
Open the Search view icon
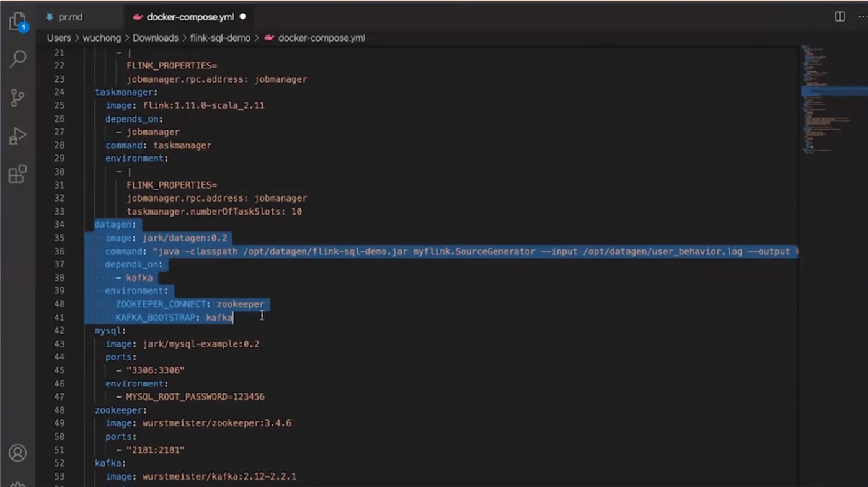(18, 59)
